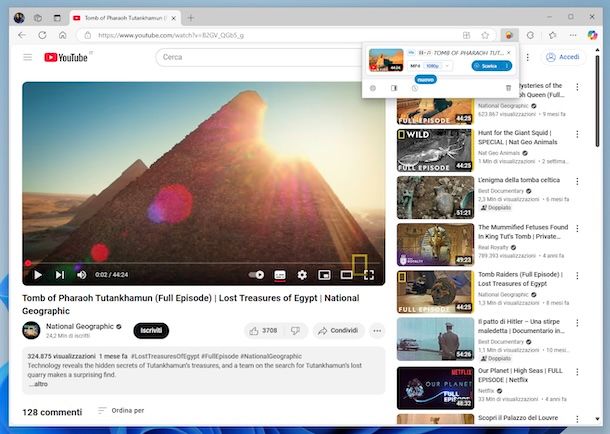The image size is (610, 434).
Task: Switch to theater mode
Action: 346,275
